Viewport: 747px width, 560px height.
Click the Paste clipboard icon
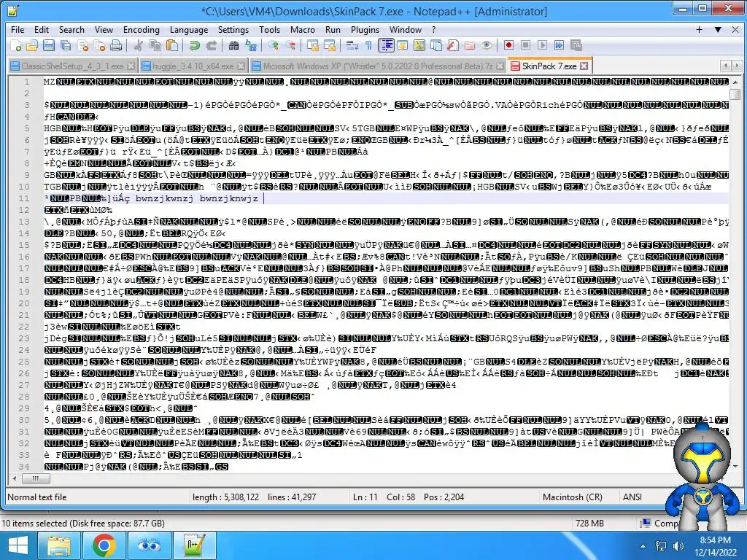pos(172,45)
